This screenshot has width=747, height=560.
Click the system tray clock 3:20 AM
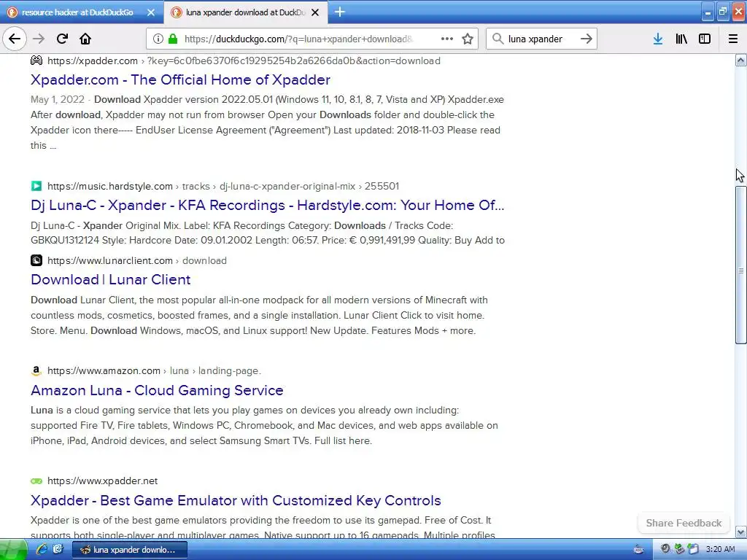(720, 550)
